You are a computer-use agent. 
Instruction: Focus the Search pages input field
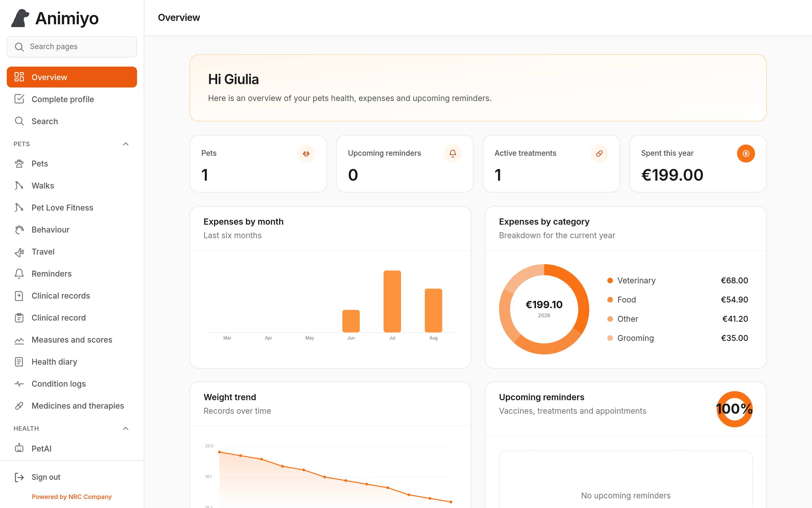click(72, 47)
